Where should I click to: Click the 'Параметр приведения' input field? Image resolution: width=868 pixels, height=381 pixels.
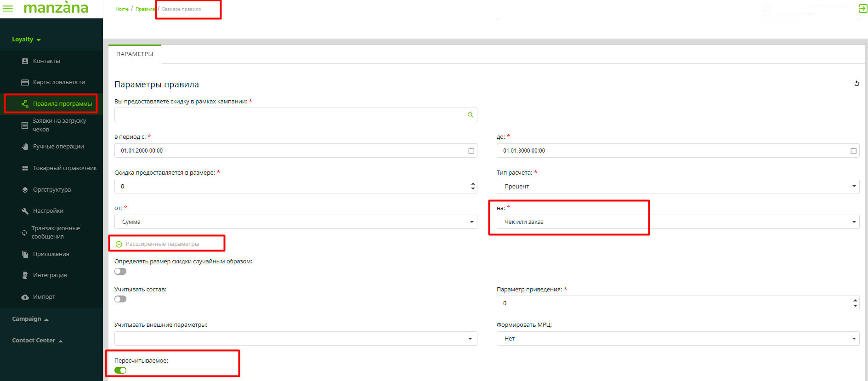(673, 303)
